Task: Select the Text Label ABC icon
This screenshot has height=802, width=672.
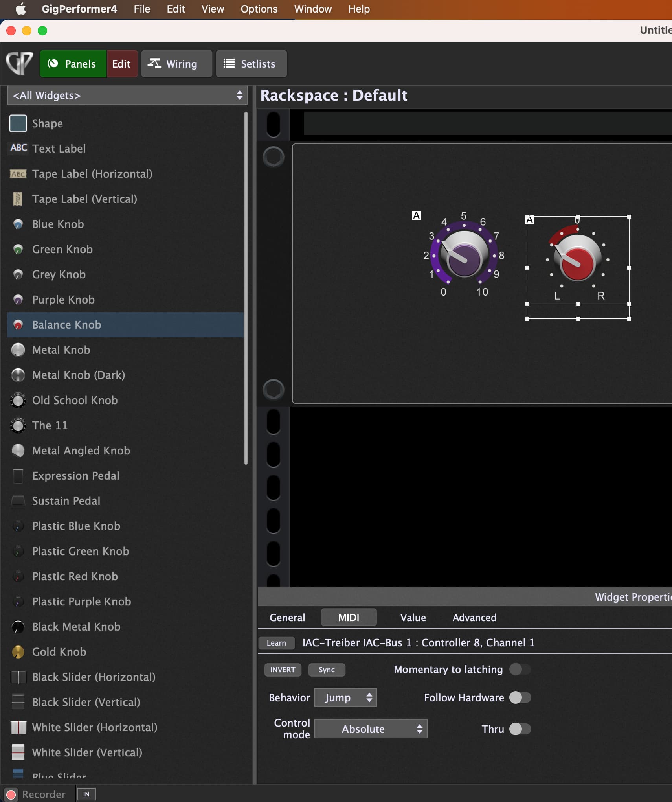Action: point(18,148)
